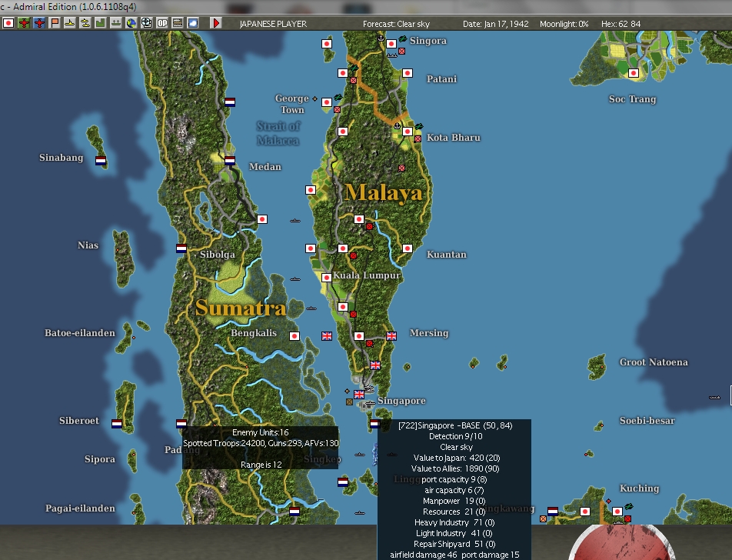Select the Dutch flag at Padang
Image resolution: width=732 pixels, height=560 pixels.
pyautogui.click(x=181, y=424)
